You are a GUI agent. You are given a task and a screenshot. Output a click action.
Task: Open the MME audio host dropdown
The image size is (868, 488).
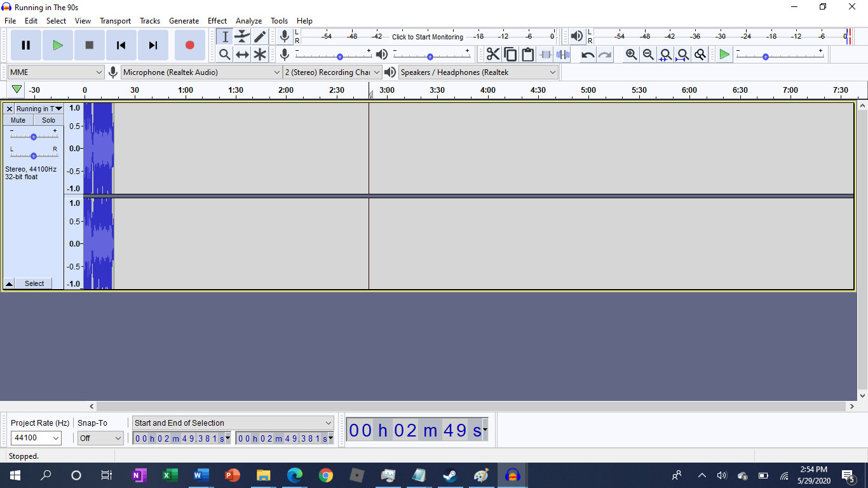point(56,72)
